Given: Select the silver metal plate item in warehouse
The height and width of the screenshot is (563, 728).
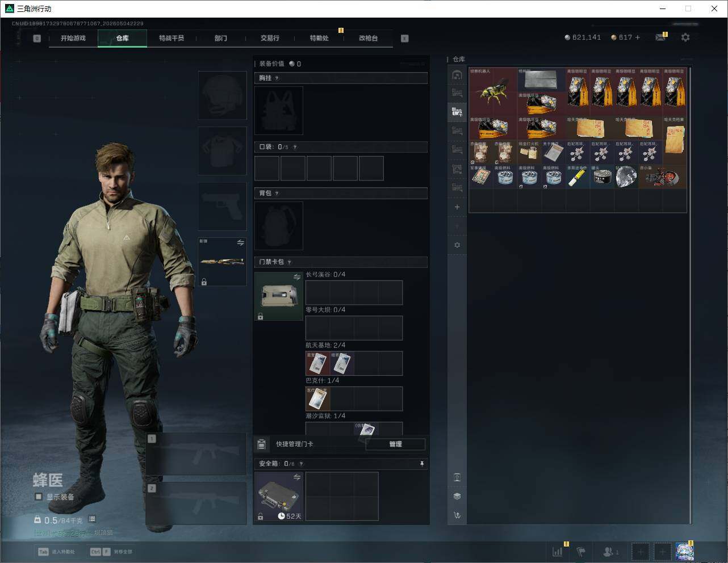Looking at the screenshot, I should tap(541, 80).
